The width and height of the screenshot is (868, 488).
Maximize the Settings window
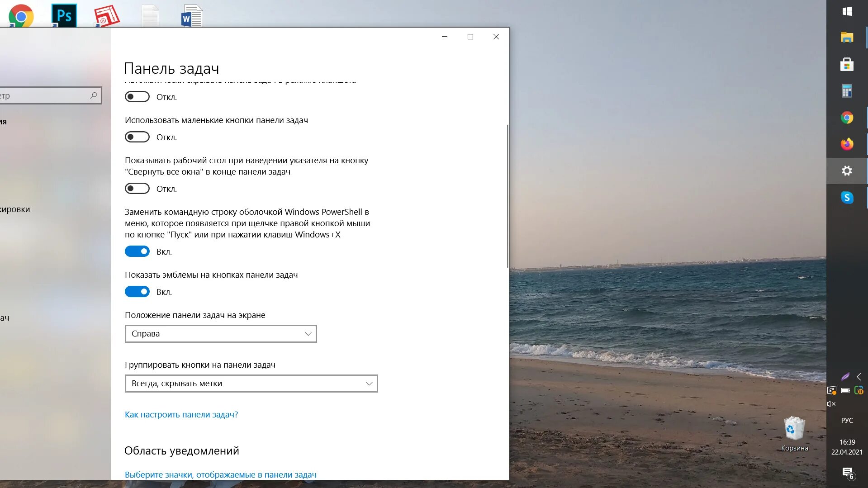click(x=470, y=37)
